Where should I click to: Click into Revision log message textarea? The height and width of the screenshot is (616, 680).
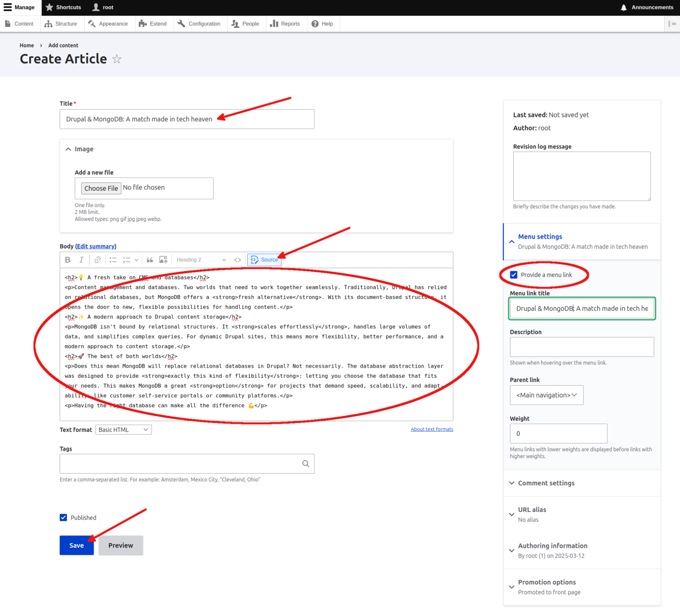click(x=582, y=176)
